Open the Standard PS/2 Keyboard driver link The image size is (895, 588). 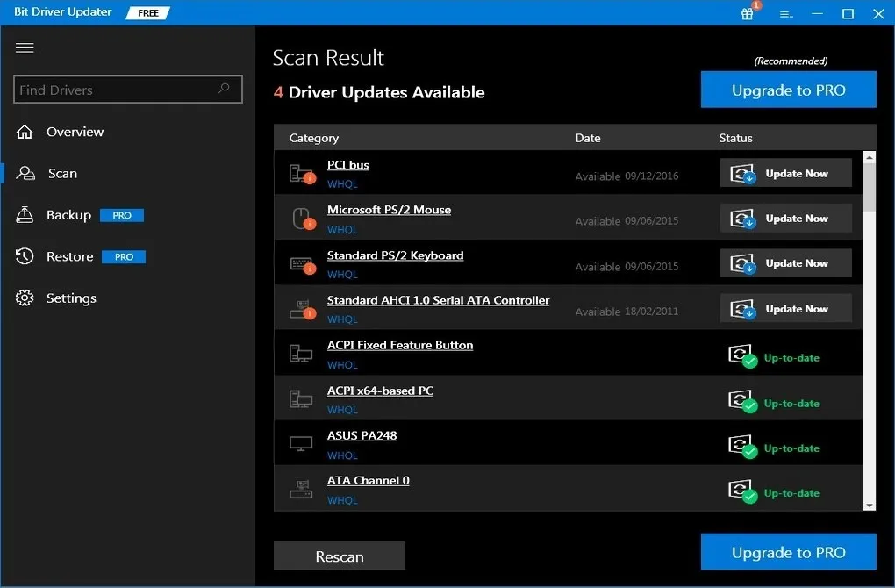(x=395, y=255)
